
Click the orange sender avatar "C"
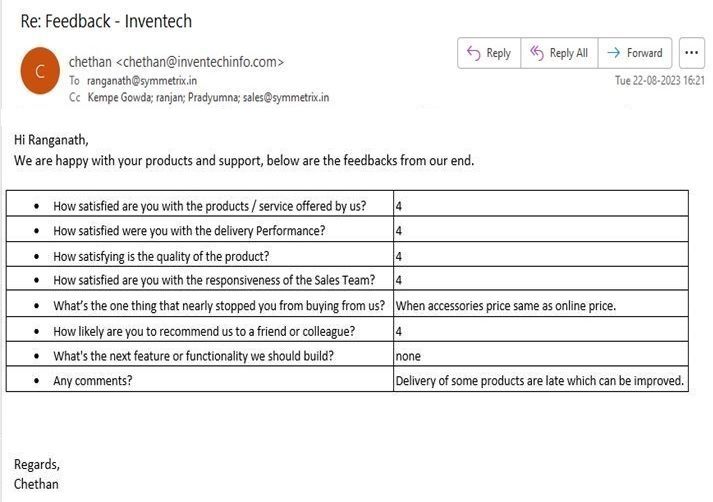point(40,71)
